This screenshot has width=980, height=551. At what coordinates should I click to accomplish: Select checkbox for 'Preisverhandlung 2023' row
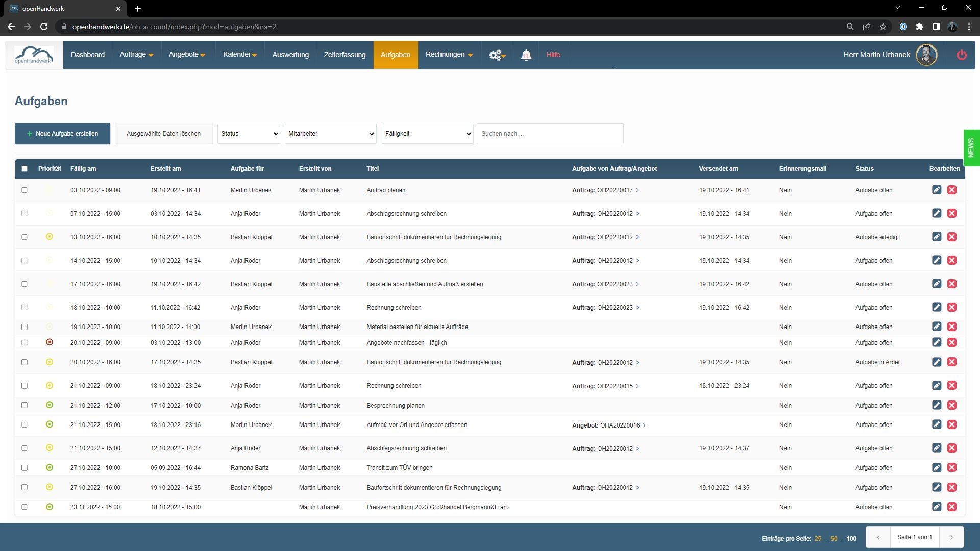[24, 507]
